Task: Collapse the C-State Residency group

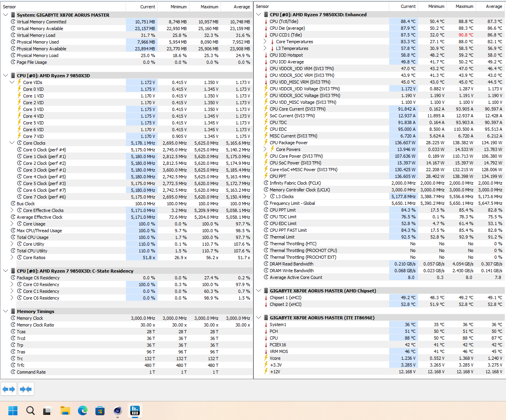Action: coord(6,271)
